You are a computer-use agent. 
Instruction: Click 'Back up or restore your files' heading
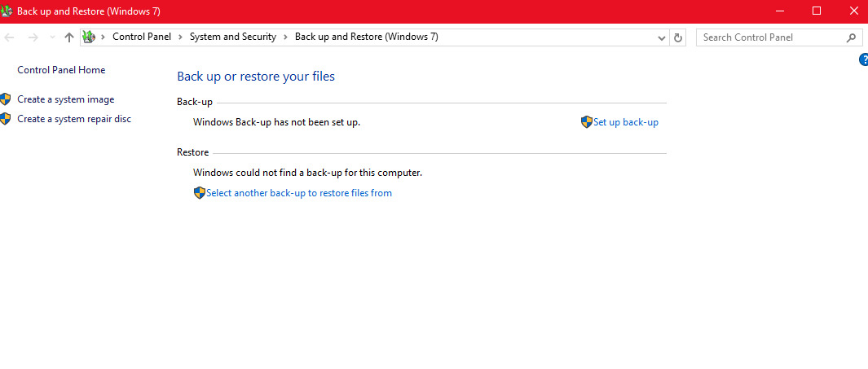point(256,77)
